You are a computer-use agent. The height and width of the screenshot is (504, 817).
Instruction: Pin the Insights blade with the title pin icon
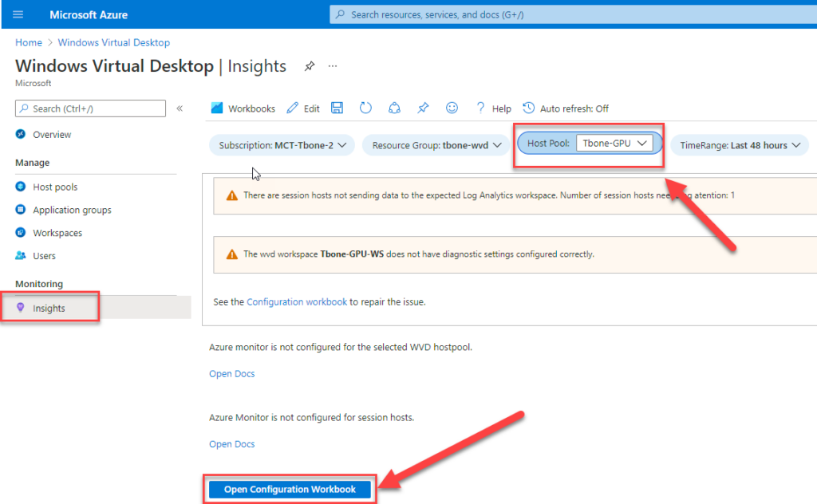[x=310, y=66]
